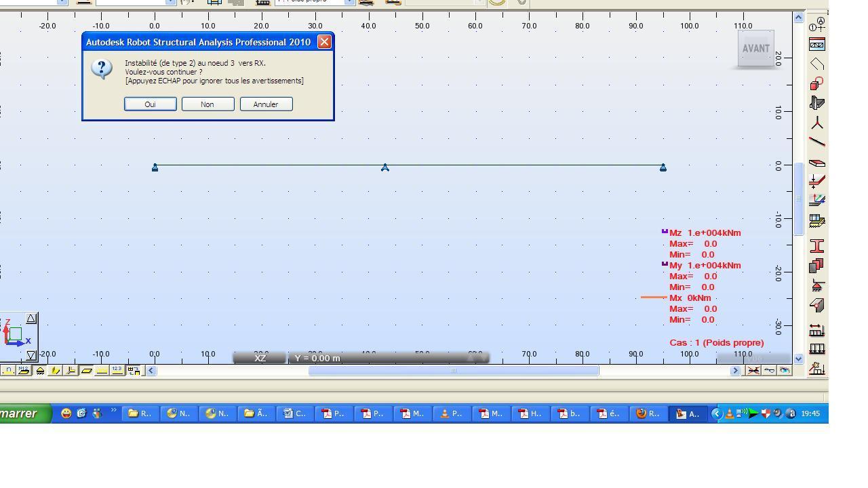The height and width of the screenshot is (488, 868).
Task: Open the steel I-section member type icon
Action: tap(817, 245)
